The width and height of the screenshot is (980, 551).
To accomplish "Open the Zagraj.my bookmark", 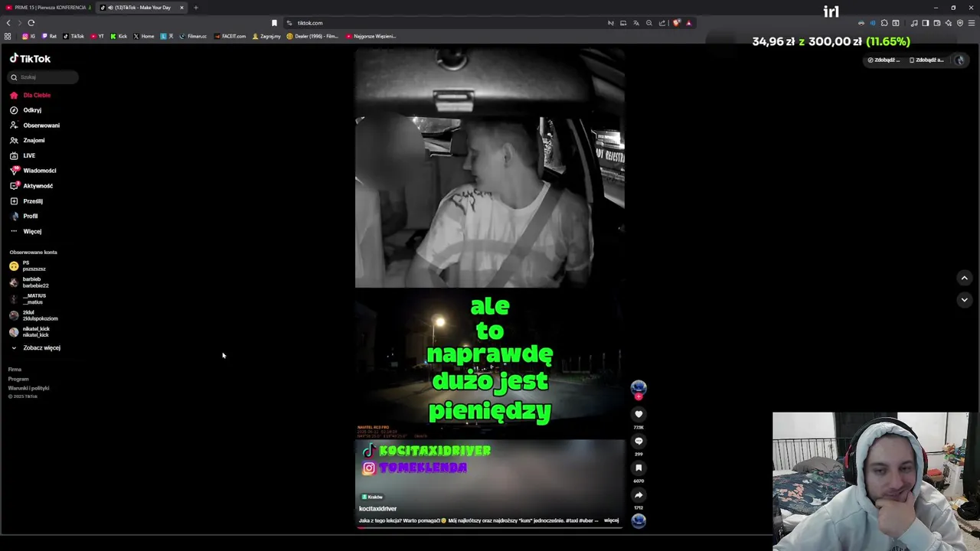I will click(266, 36).
